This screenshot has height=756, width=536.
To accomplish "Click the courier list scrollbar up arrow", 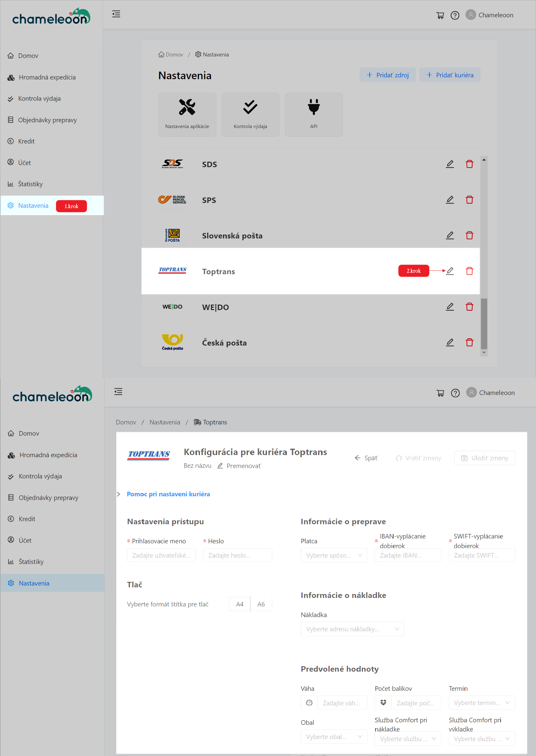I will click(x=484, y=160).
